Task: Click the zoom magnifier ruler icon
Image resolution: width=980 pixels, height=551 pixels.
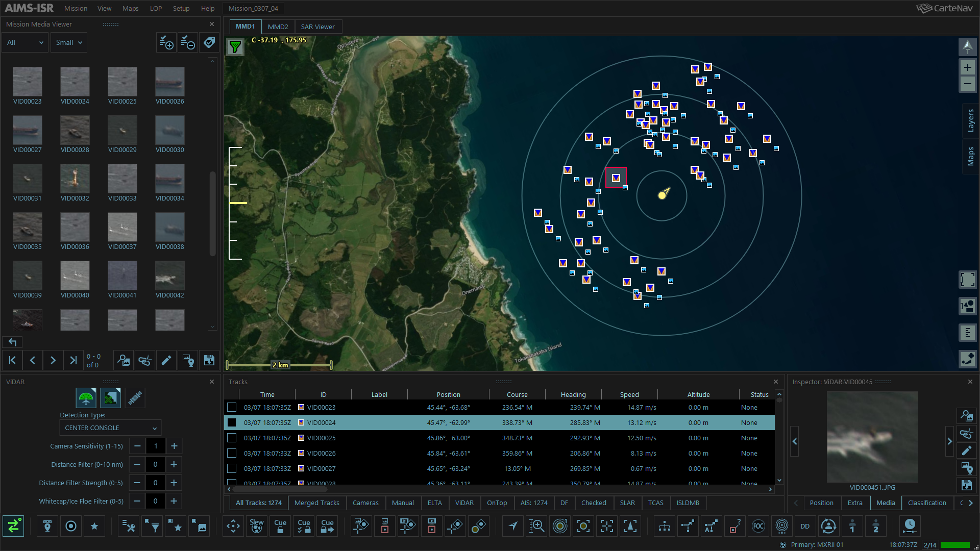Action: click(x=536, y=526)
